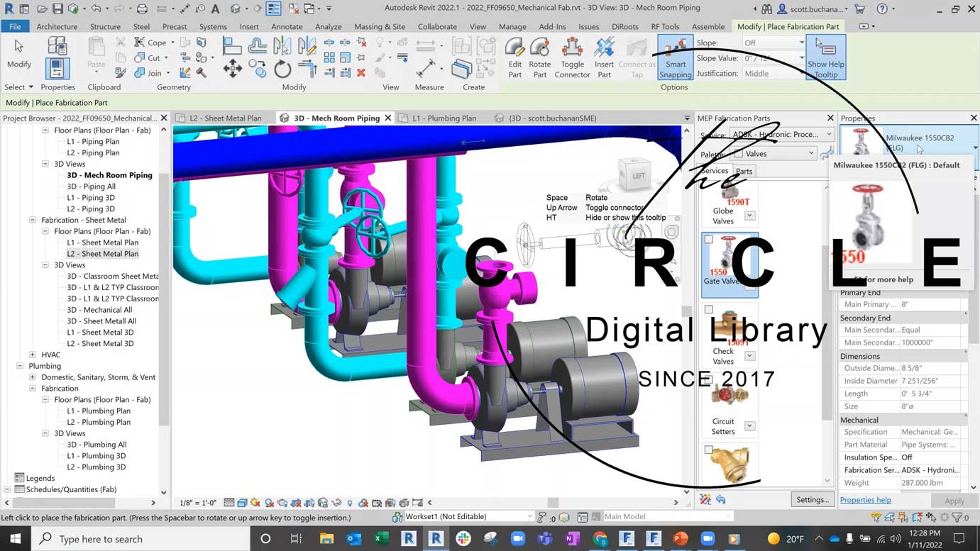Expand the Globe Valves dropdown arrow
The image size is (980, 551).
point(749,216)
